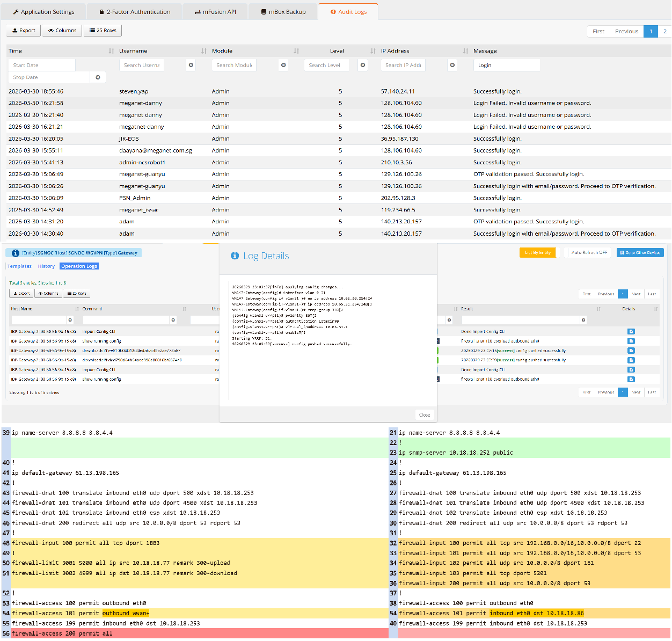Clear the Search Level filter
Image resolution: width=672 pixels, height=641 pixels.
363,65
